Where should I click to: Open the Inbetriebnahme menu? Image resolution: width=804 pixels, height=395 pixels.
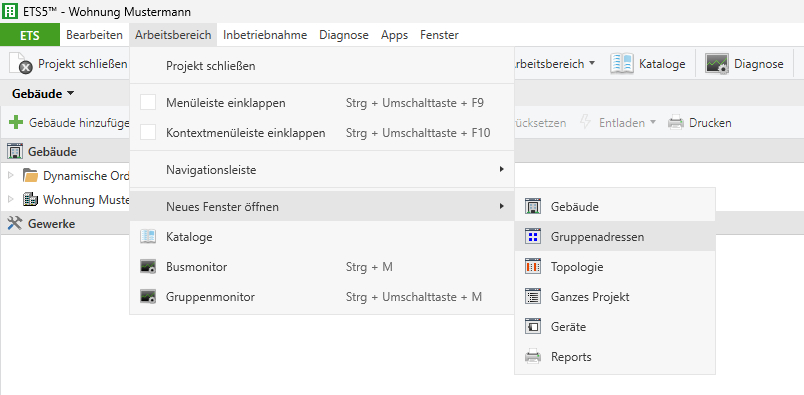coord(265,35)
